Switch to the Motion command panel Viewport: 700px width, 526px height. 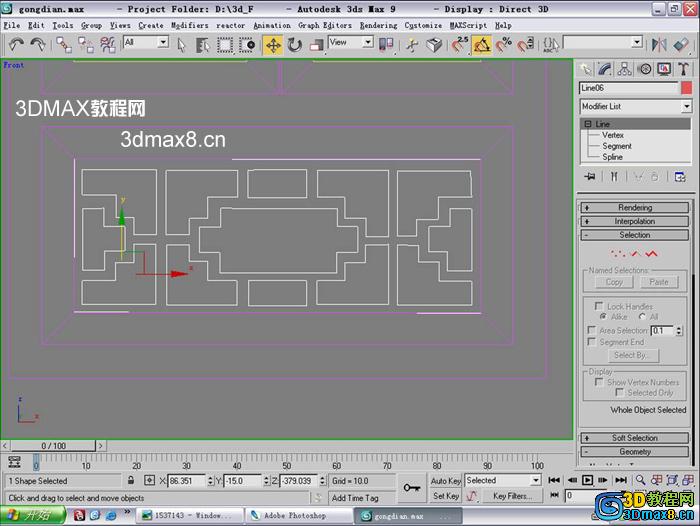click(644, 69)
